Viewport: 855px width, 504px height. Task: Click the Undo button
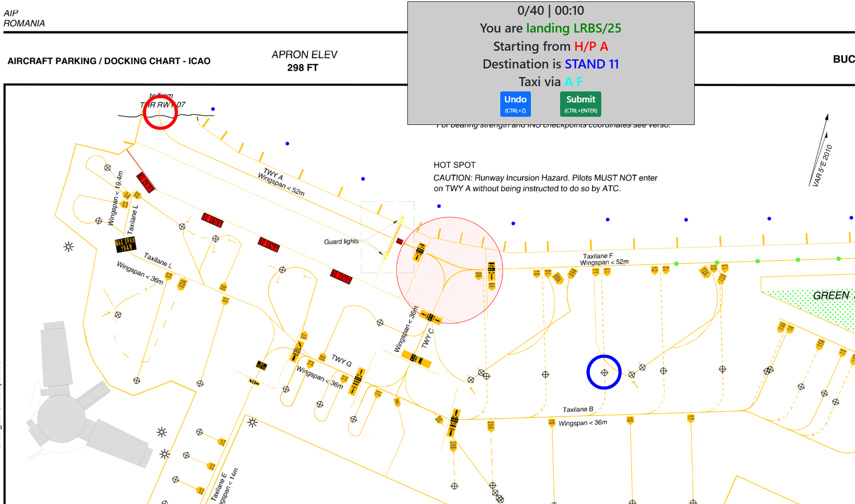tap(515, 103)
